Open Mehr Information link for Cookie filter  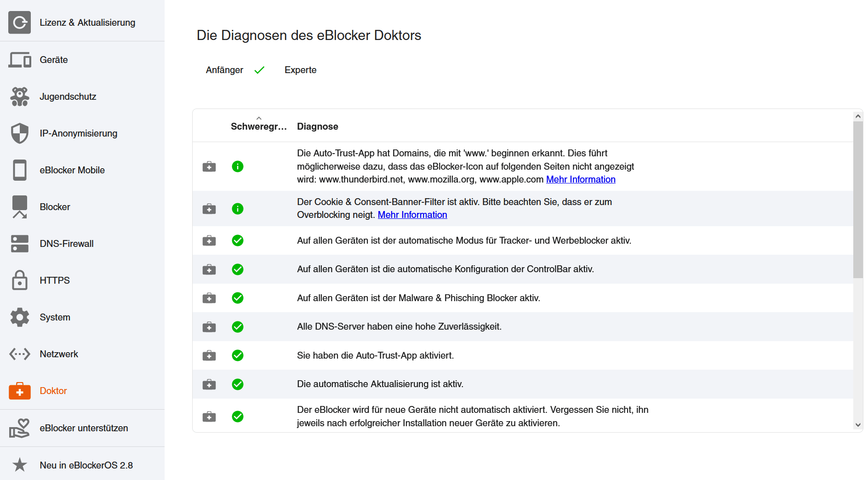pyautogui.click(x=412, y=215)
